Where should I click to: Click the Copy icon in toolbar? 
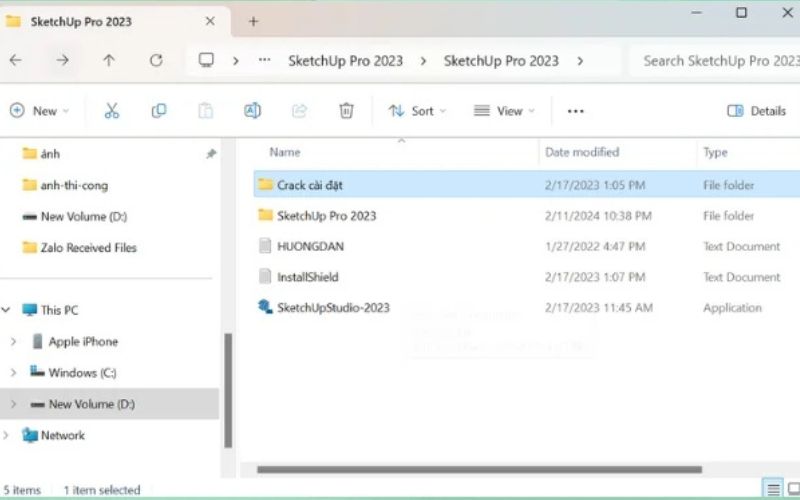(x=159, y=111)
